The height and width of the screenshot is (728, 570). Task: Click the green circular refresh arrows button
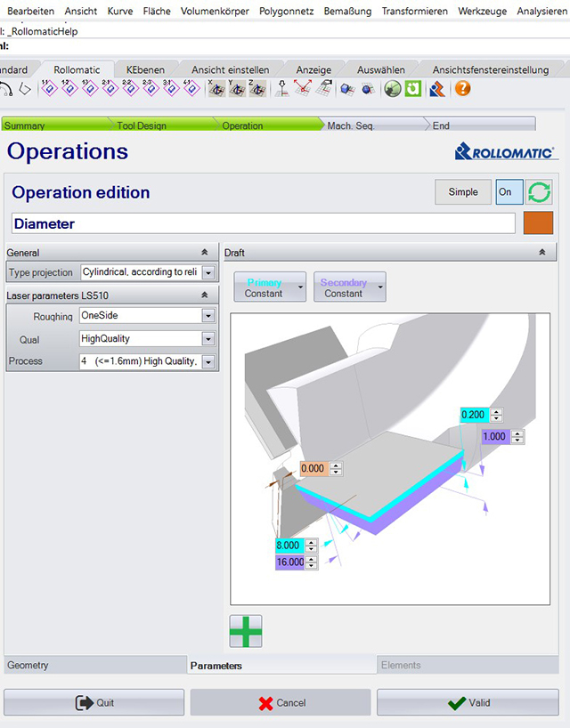tap(539, 191)
